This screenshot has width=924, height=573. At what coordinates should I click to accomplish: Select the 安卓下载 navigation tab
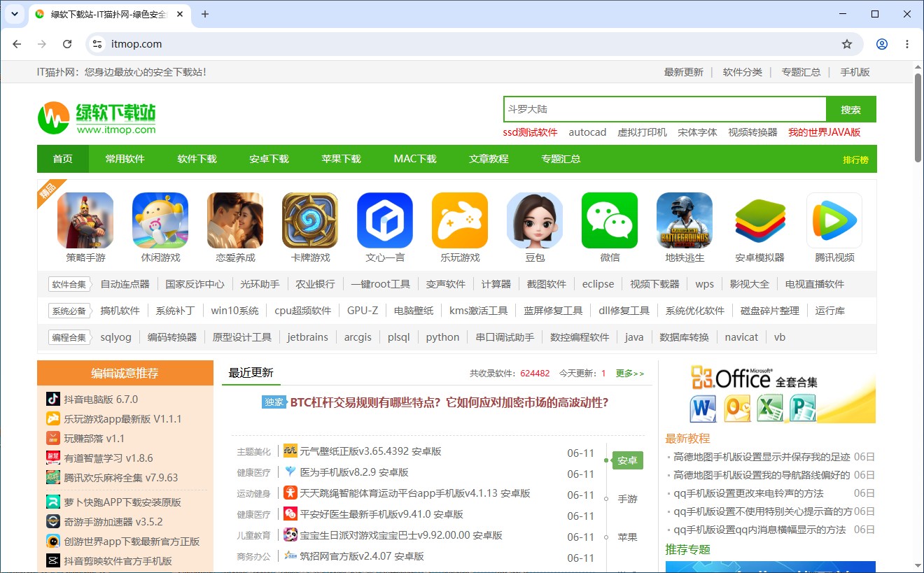click(269, 159)
